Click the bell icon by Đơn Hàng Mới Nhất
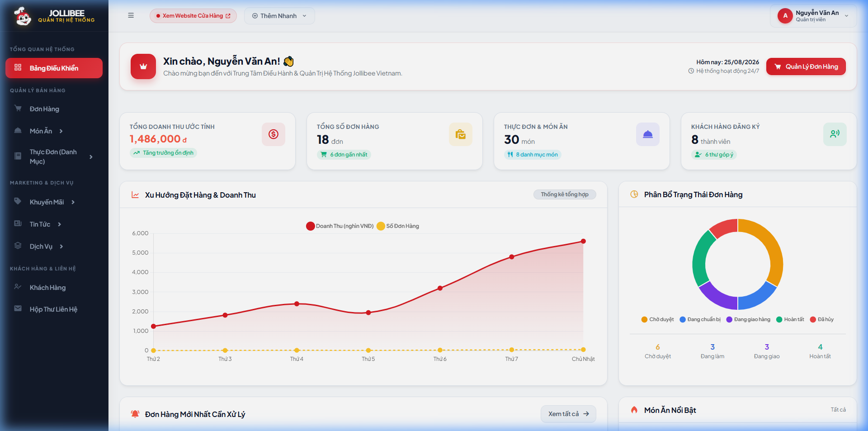 point(135,414)
